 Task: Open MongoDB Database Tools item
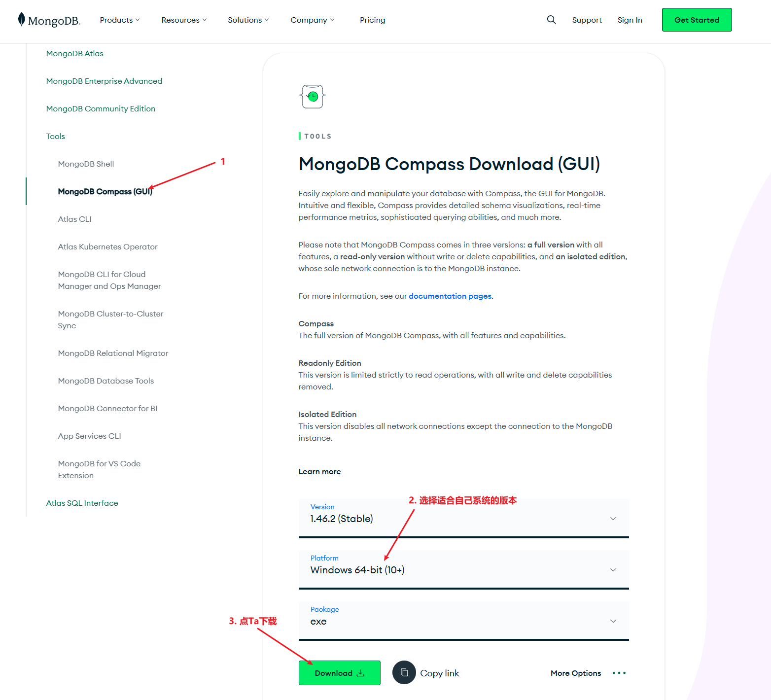pyautogui.click(x=106, y=381)
